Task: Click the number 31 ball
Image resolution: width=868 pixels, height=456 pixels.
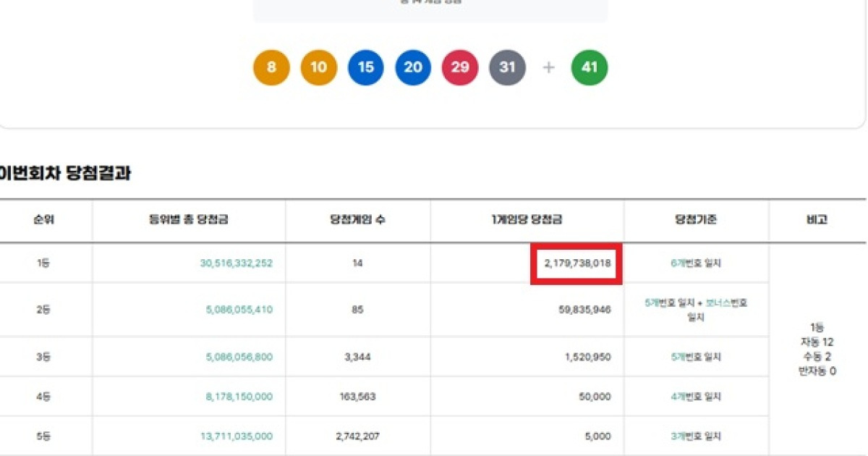Action: 507,67
